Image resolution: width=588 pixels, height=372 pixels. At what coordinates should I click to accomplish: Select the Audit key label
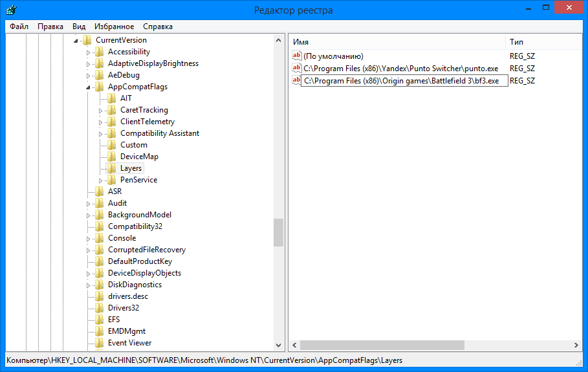tap(117, 203)
